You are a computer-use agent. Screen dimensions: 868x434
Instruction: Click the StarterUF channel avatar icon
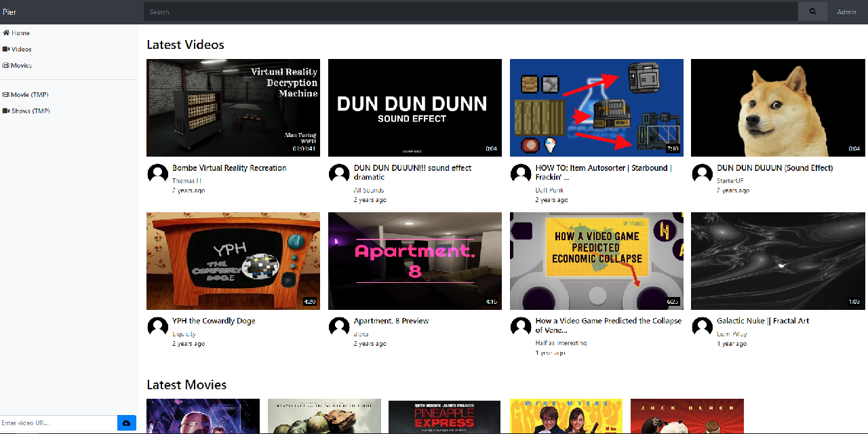(702, 174)
